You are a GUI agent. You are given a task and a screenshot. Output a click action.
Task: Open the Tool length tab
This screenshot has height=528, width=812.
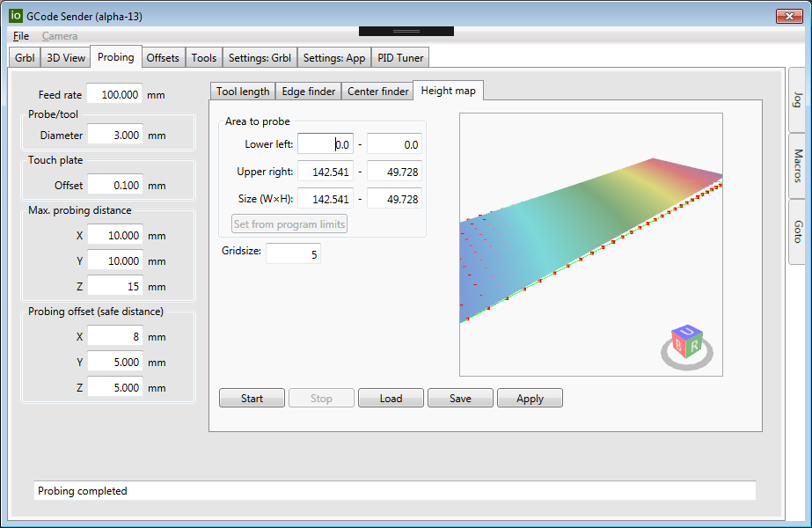click(x=243, y=92)
